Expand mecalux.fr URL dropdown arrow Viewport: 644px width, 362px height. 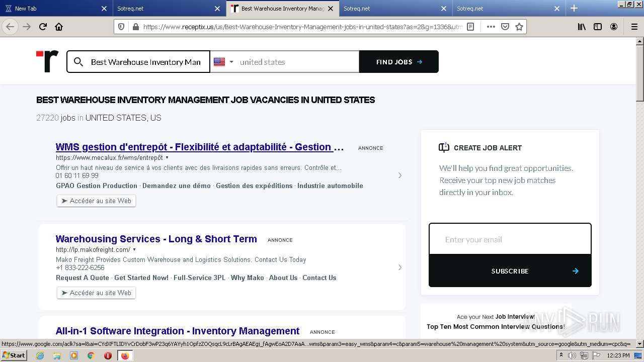point(167,157)
